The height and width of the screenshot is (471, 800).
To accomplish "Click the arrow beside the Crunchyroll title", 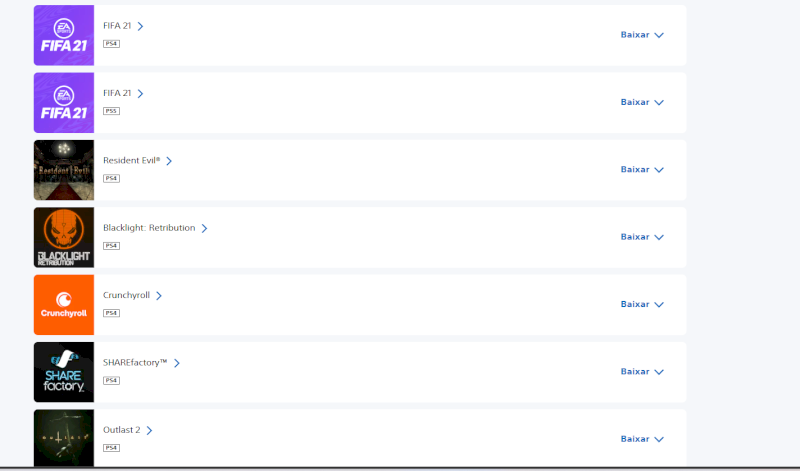I will [x=159, y=295].
